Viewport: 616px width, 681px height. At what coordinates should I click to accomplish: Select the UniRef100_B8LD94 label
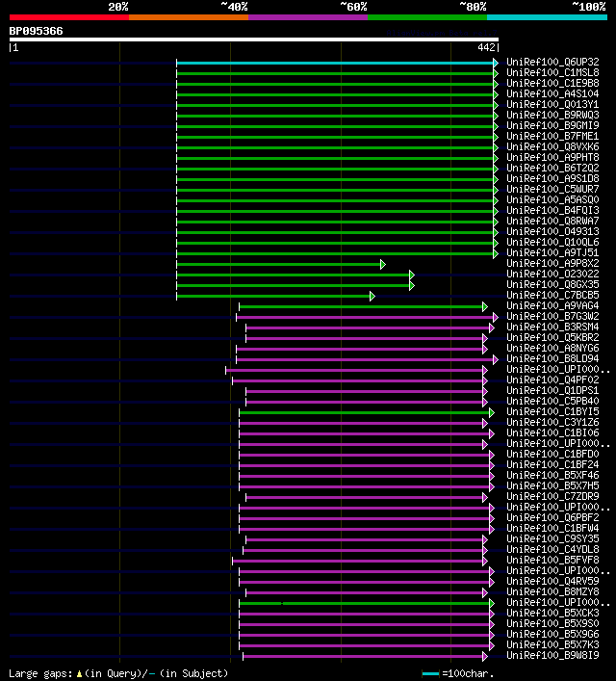click(x=552, y=358)
